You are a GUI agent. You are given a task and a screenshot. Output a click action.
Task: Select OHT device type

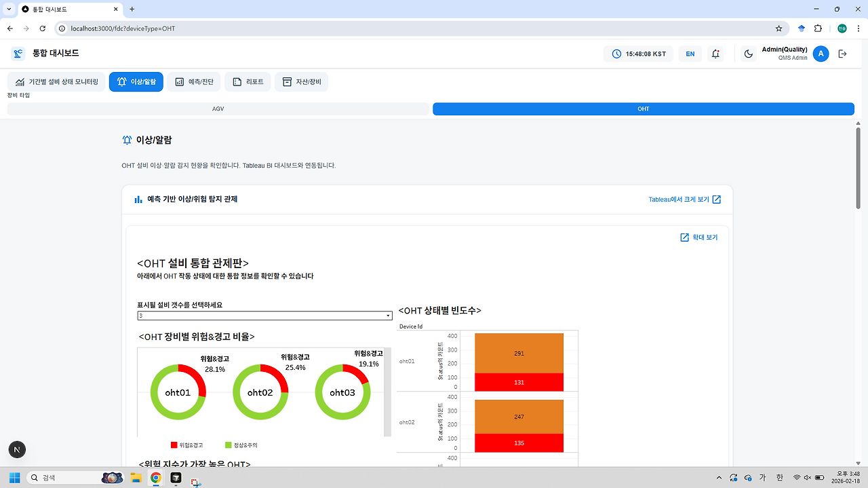[x=644, y=109]
